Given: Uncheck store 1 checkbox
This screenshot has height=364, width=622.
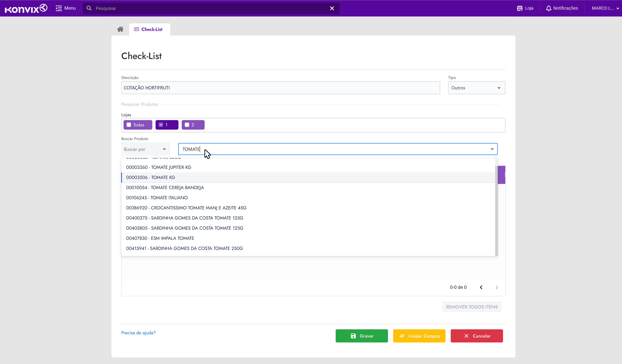Looking at the screenshot, I should [161, 125].
